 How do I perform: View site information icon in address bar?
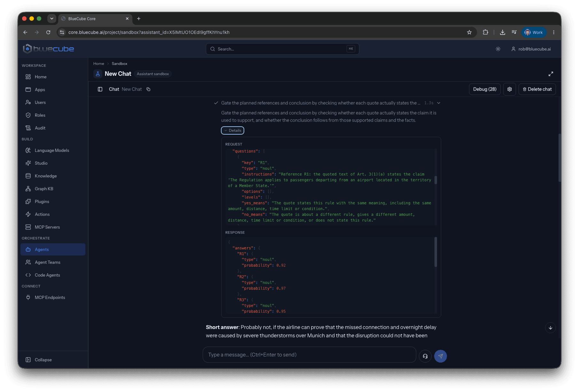[x=62, y=32]
